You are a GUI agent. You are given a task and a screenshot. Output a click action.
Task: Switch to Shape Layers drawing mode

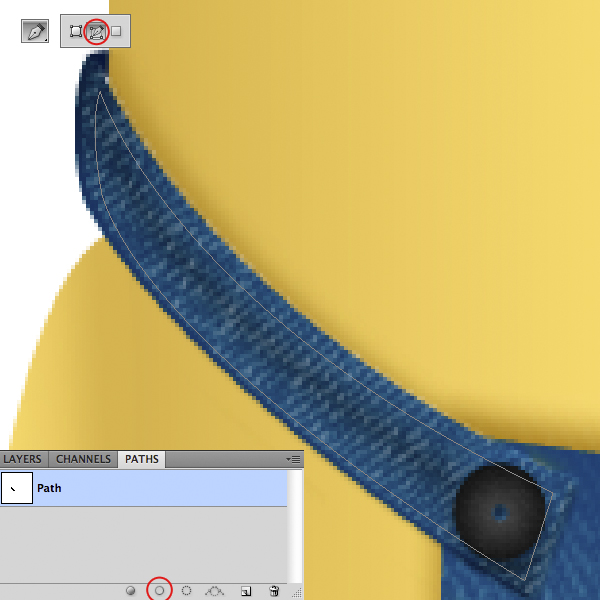point(76,32)
